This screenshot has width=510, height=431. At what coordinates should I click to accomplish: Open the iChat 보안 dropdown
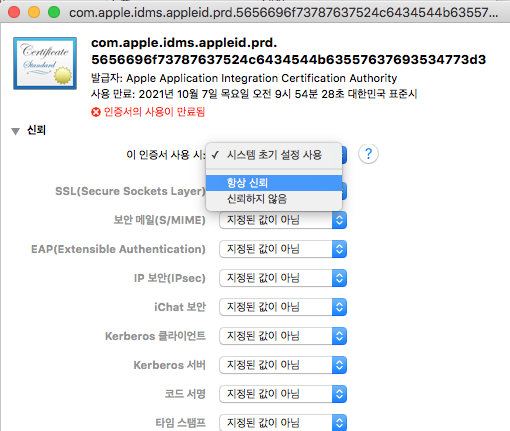(x=283, y=307)
